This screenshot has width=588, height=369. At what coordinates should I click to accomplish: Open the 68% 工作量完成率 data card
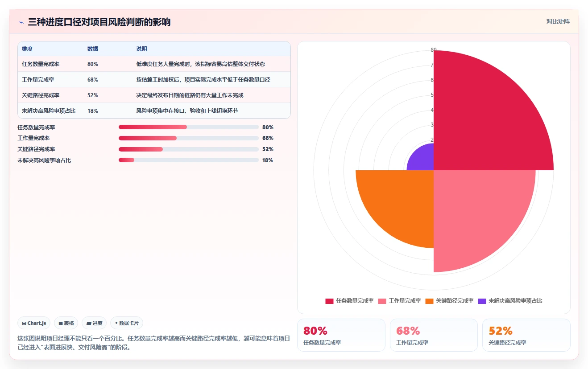tap(434, 335)
